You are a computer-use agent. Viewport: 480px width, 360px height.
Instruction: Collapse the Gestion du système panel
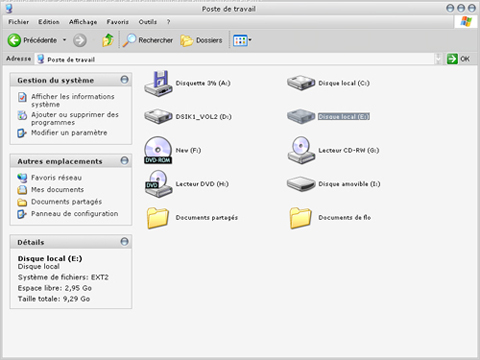click(124, 80)
